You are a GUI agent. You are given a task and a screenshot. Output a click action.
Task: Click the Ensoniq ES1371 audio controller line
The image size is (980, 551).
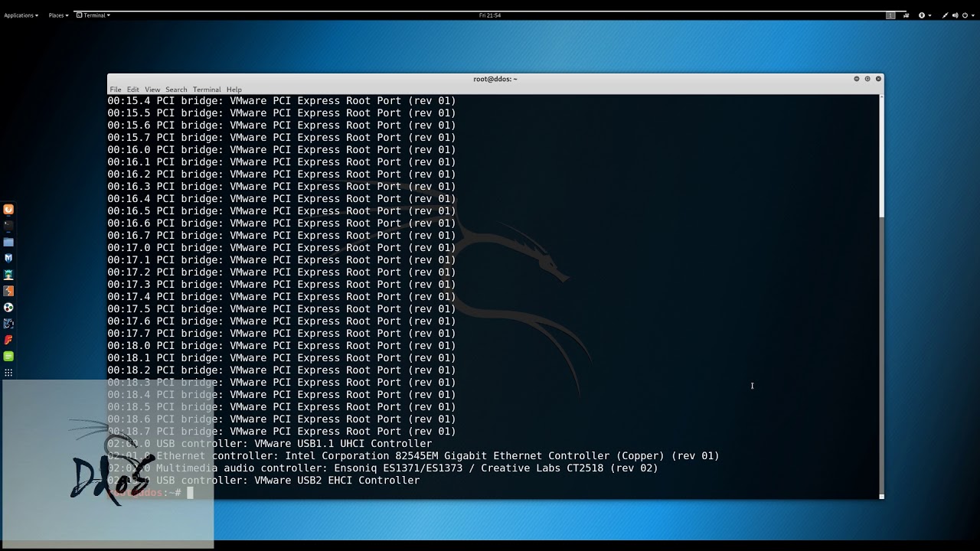pyautogui.click(x=383, y=468)
